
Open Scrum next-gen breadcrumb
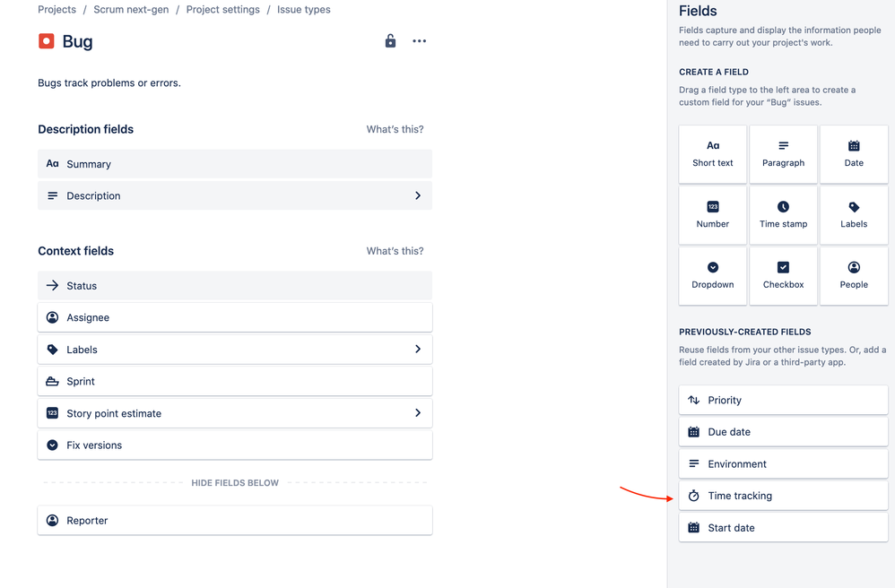point(131,9)
